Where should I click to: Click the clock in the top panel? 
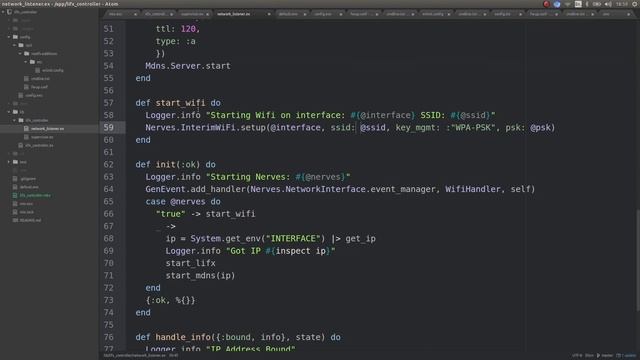pos(622,4)
